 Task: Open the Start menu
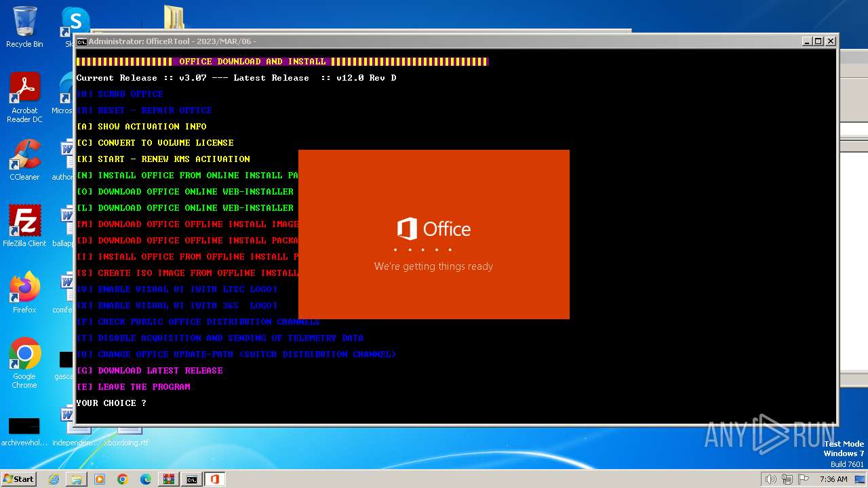pyautogui.click(x=18, y=479)
